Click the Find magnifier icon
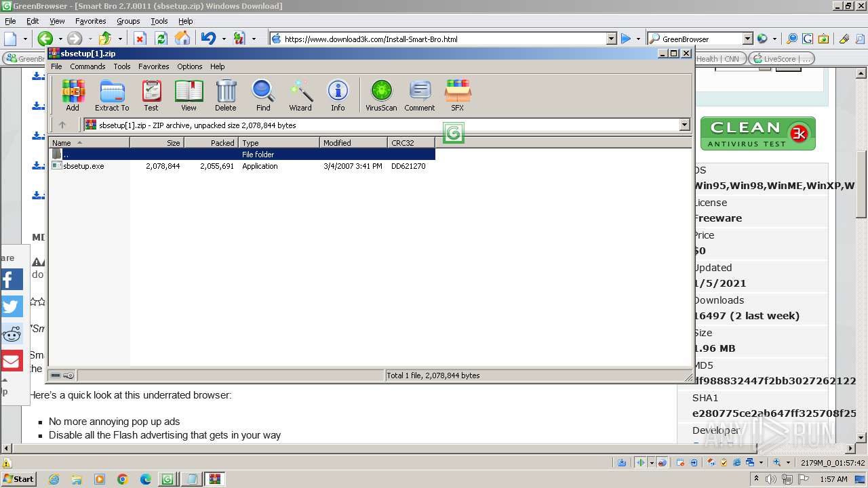The height and width of the screenshot is (488, 868). pyautogui.click(x=263, y=96)
